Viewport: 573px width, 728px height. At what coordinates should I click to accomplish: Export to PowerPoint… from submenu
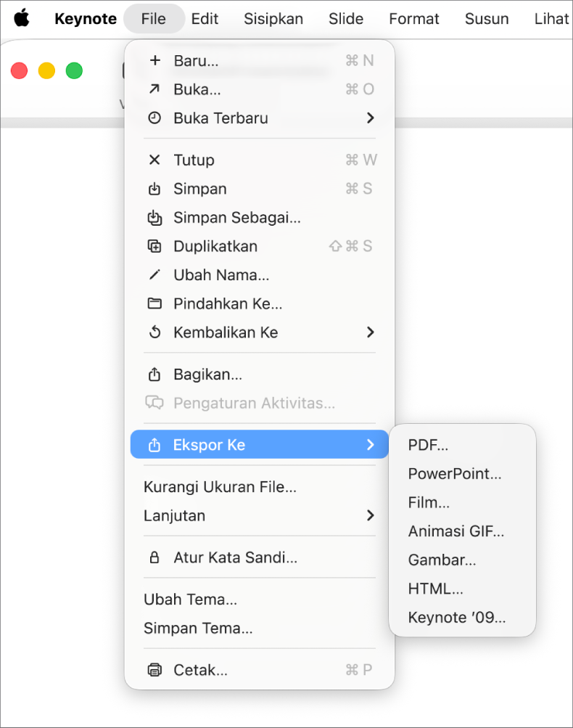(462, 473)
